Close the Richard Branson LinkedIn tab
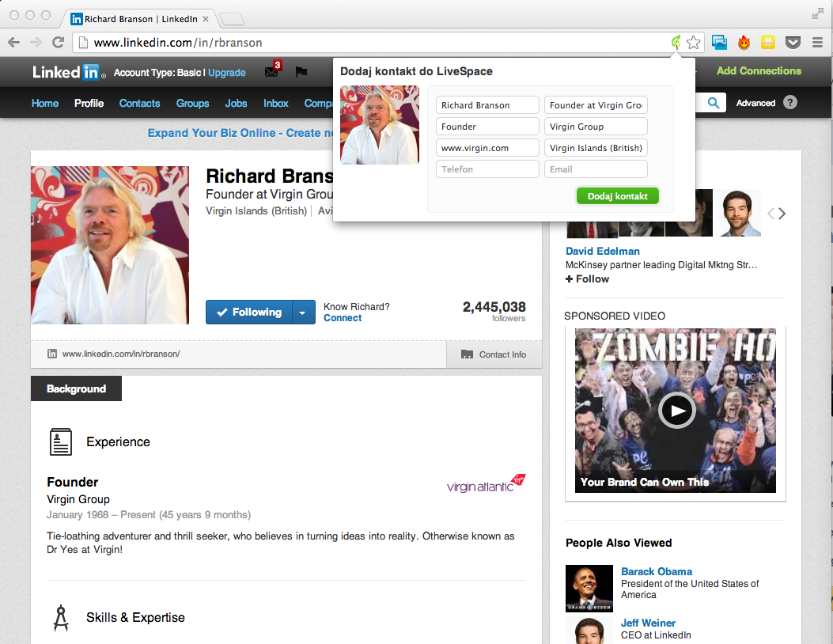 click(x=206, y=19)
